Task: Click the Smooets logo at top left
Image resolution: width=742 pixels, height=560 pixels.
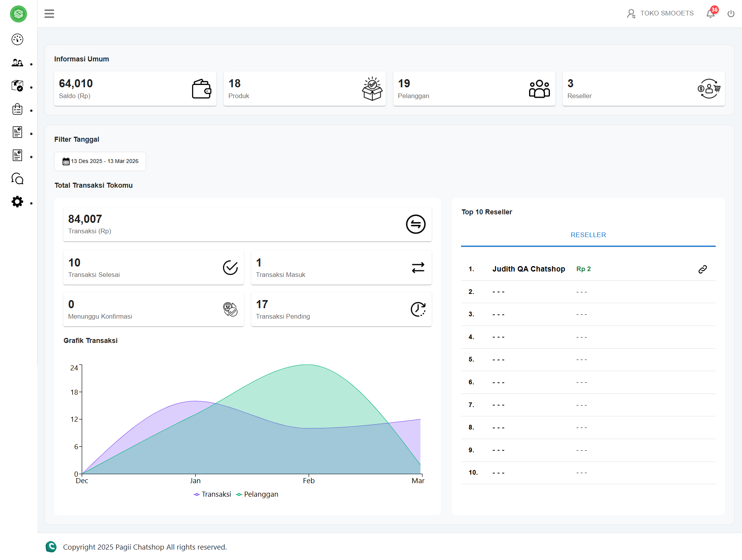Action: [18, 14]
